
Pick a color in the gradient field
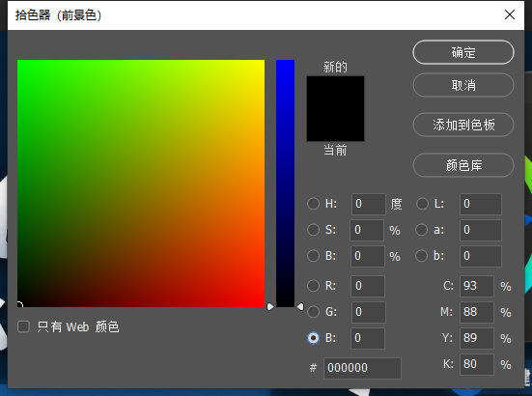pyautogui.click(x=141, y=184)
